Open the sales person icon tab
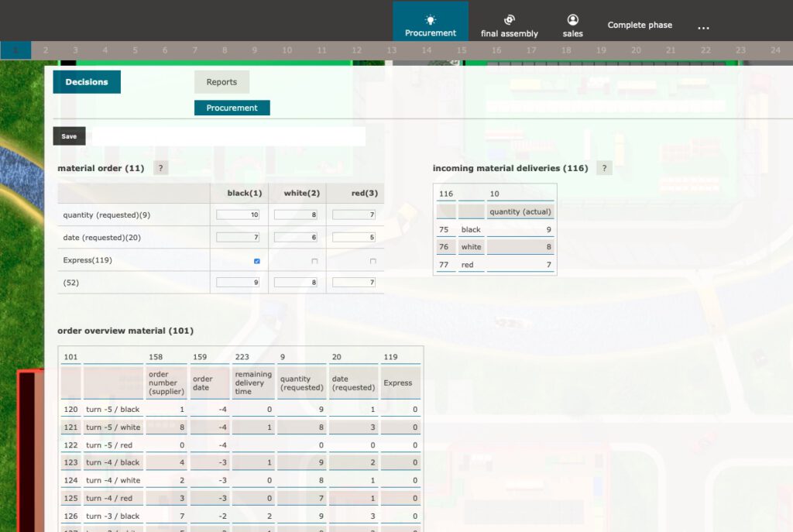The height and width of the screenshot is (532, 793). click(x=572, y=26)
